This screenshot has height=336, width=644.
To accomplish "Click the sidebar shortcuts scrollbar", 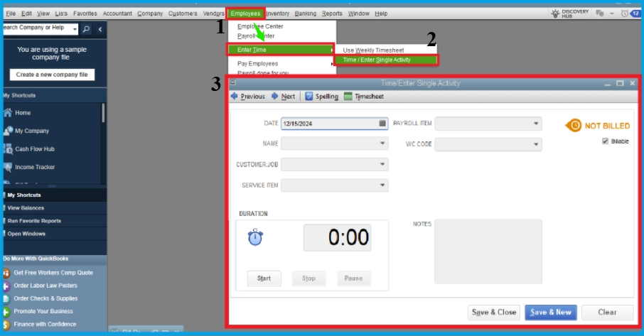I will click(x=103, y=113).
